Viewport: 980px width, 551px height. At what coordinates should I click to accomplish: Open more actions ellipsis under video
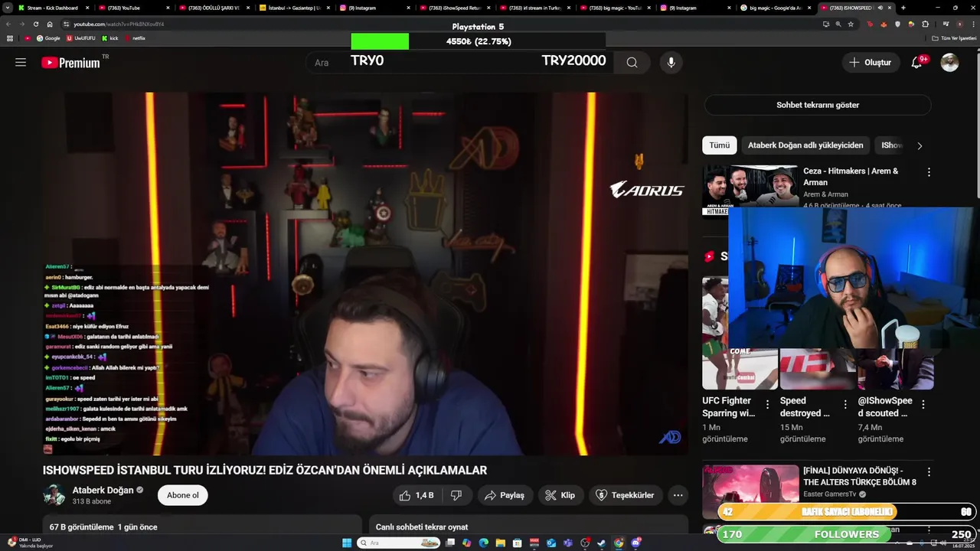(x=678, y=495)
